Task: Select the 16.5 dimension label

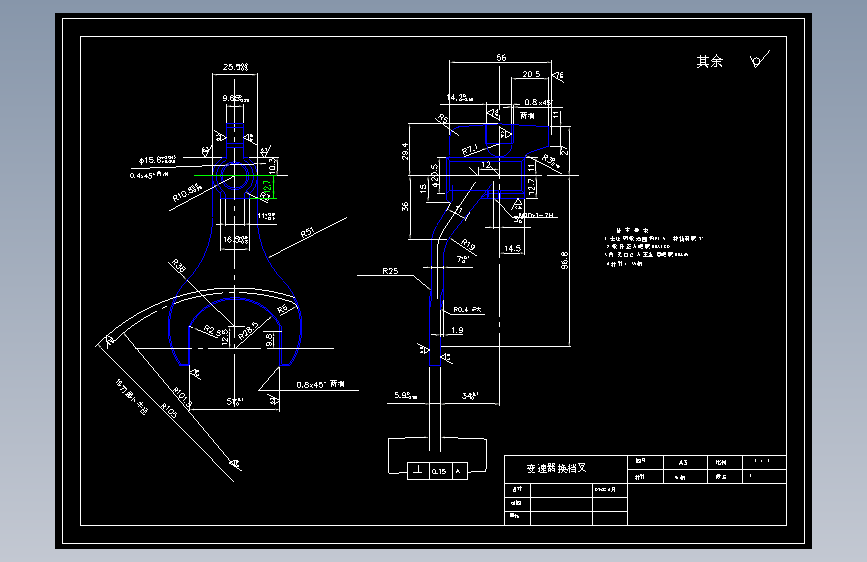Action: [x=235, y=240]
